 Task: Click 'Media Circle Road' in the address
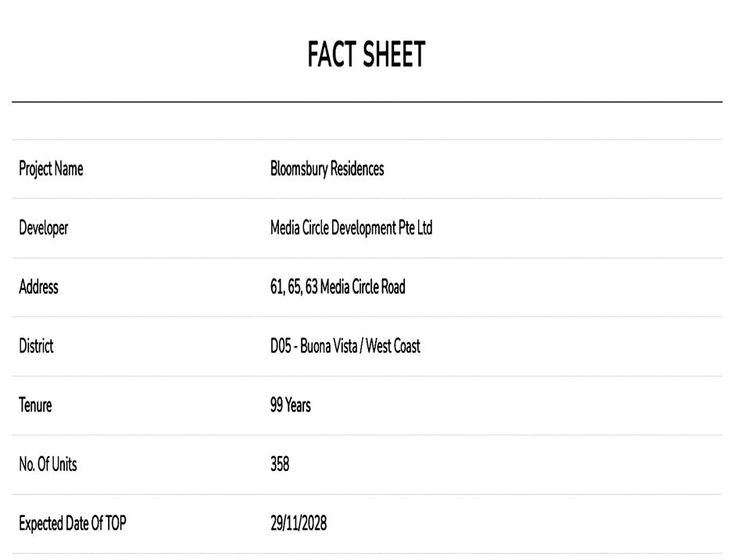363,287
